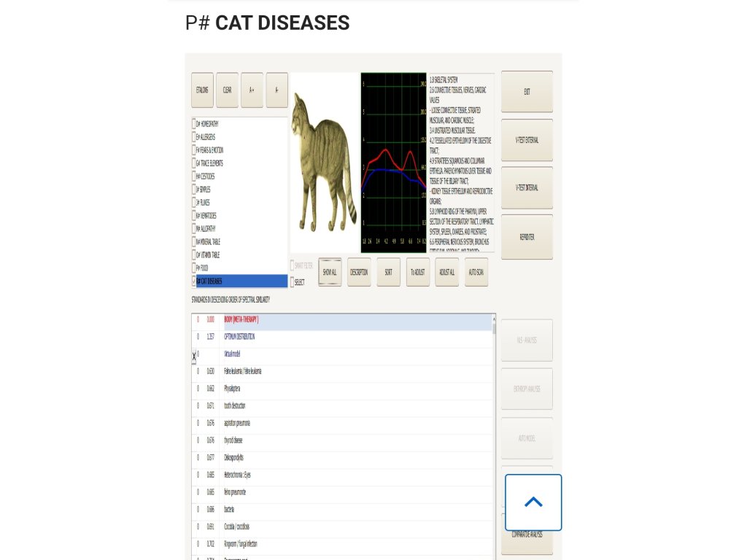
Task: Check the M# ALLOPATHY checkbox
Action: [x=194, y=228]
